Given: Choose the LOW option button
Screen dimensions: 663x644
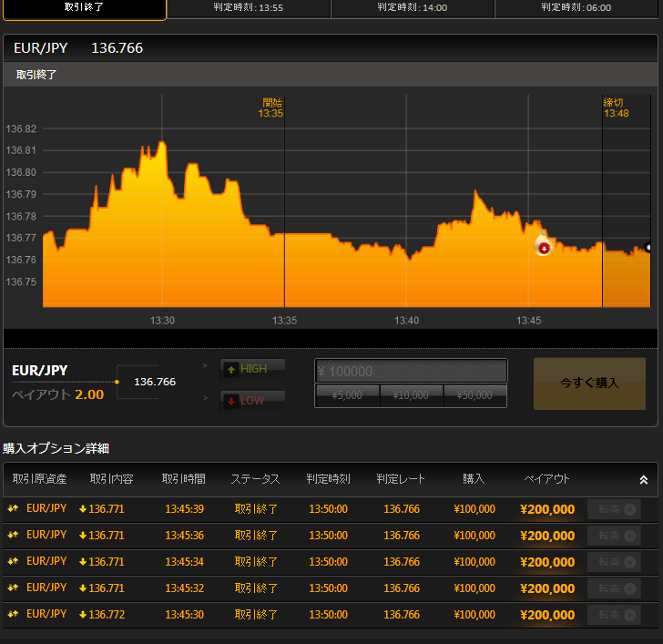Looking at the screenshot, I should click(x=252, y=401).
